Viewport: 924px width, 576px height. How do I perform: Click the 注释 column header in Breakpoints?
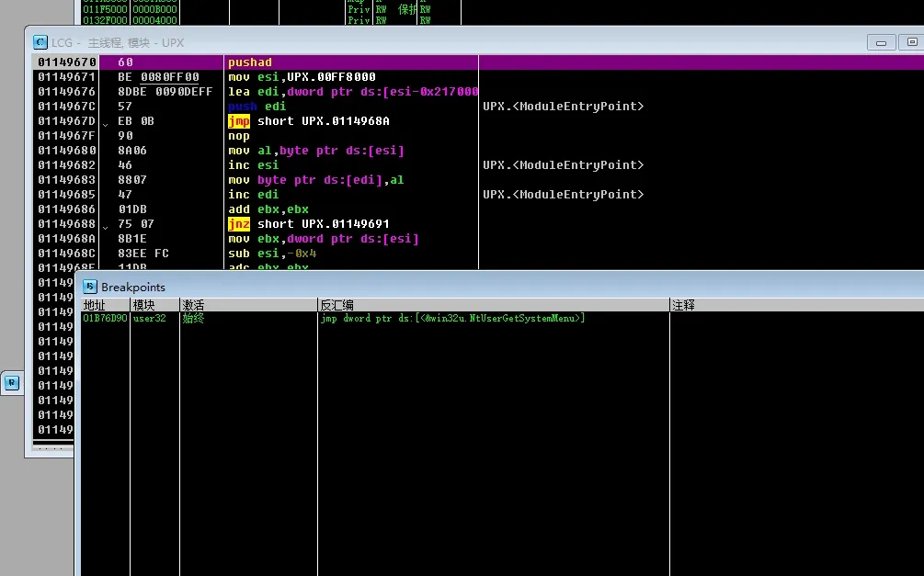pyautogui.click(x=797, y=305)
